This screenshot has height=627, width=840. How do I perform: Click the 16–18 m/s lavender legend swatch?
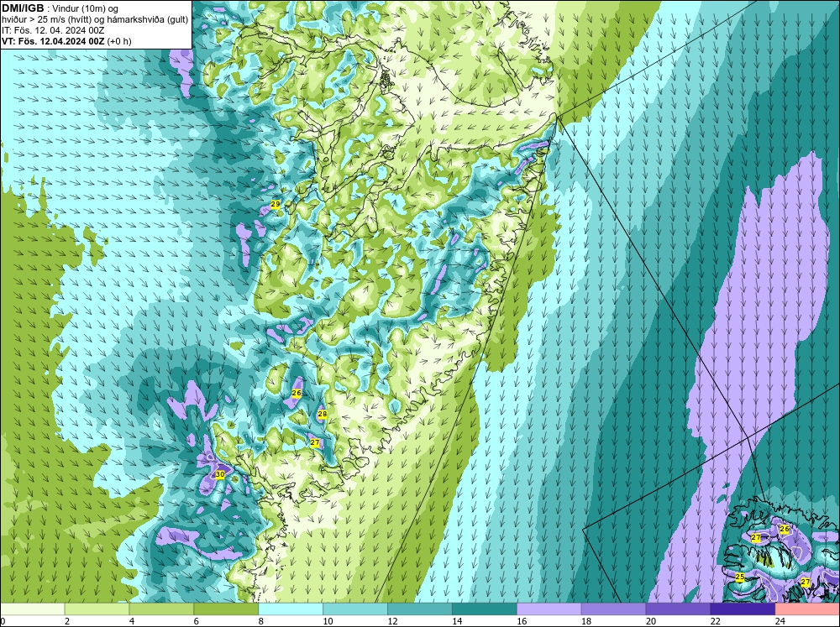click(x=549, y=609)
